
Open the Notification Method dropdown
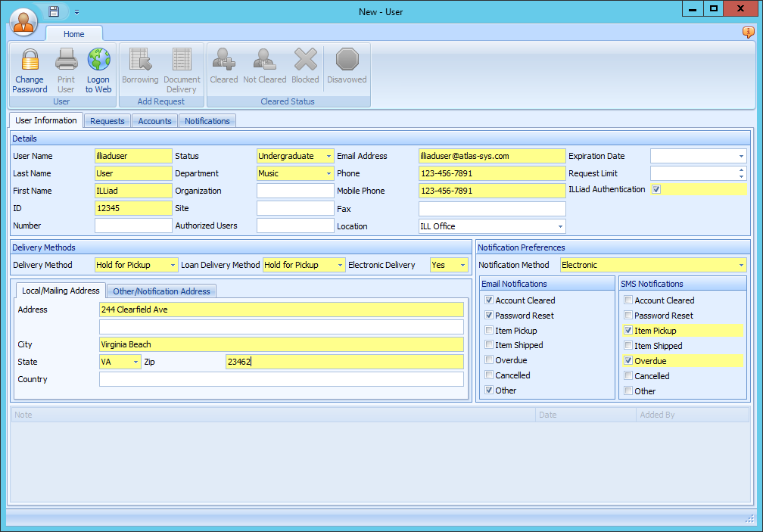coord(741,265)
